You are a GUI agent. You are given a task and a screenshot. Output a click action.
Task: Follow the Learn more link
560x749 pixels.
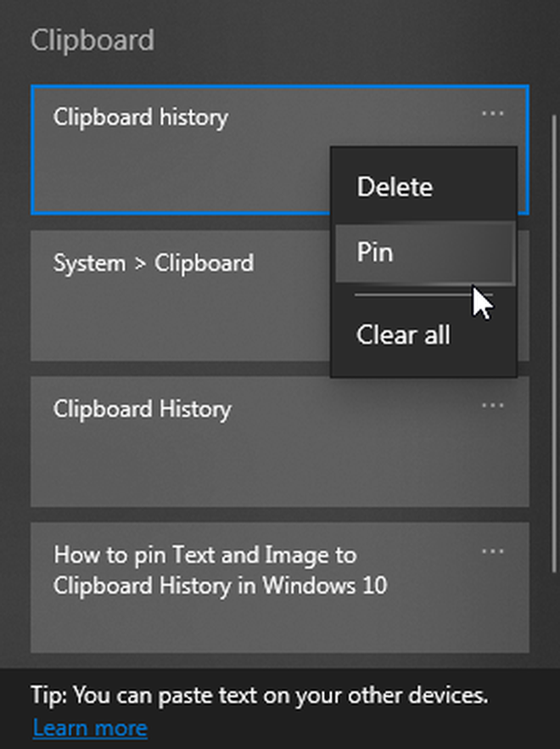90,728
